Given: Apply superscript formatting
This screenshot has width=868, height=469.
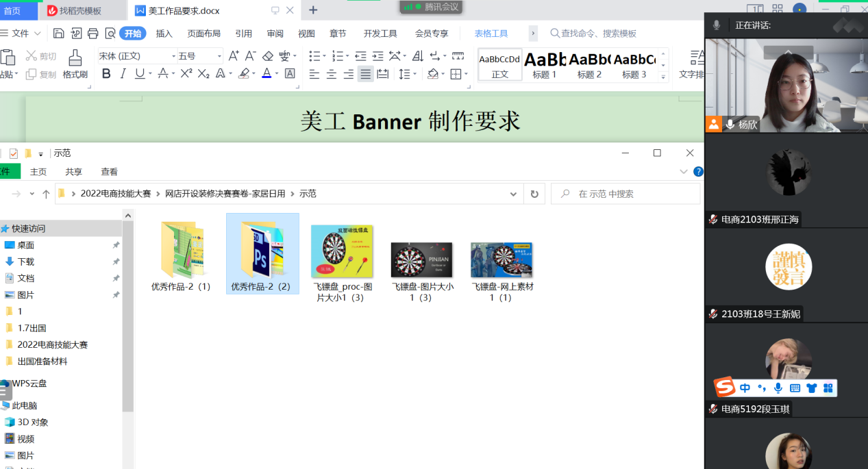Looking at the screenshot, I should point(186,74).
